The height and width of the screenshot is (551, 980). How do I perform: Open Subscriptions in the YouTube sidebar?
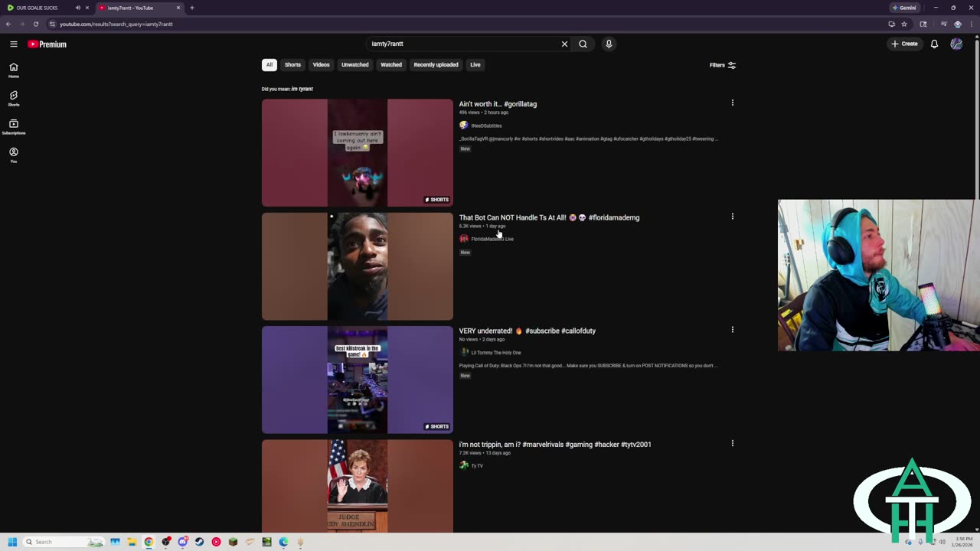coord(14,127)
